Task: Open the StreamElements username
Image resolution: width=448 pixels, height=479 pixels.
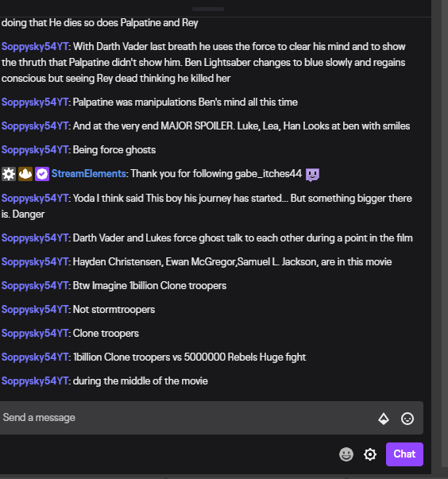Action: pos(88,173)
